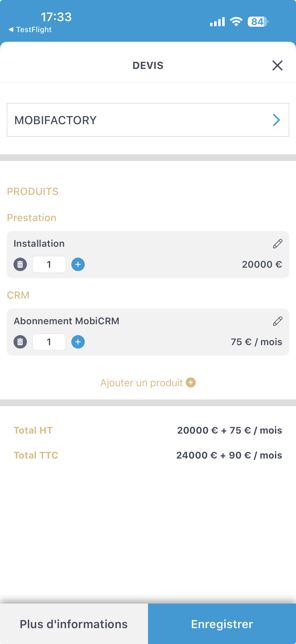Delete the Abonnement MobiCRM line

coord(20,342)
